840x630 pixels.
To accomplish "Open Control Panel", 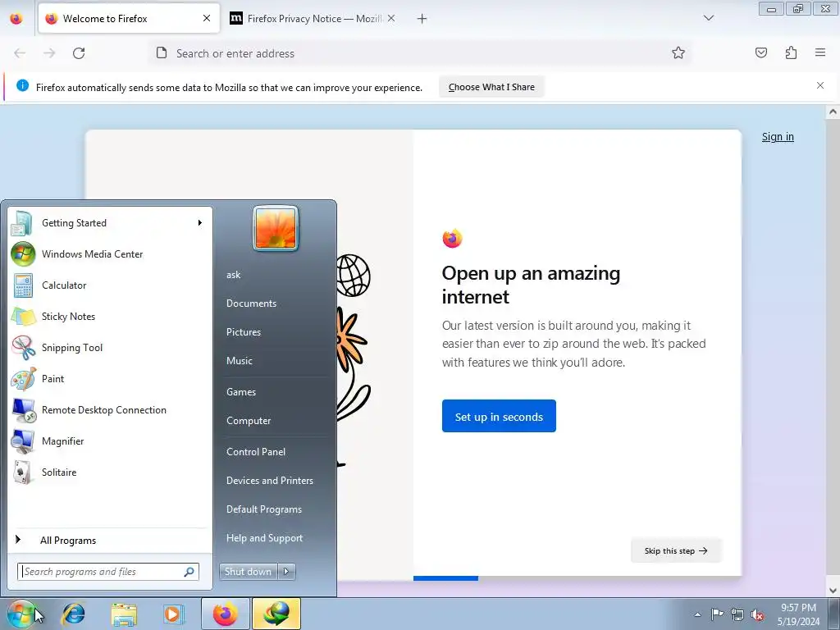I will point(256,452).
